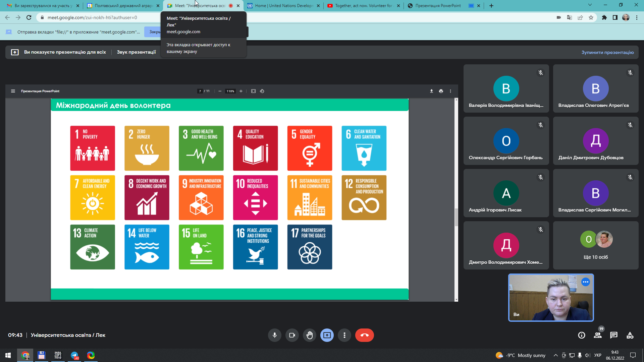Screen dimensions: 644x362
Task: Open translate page icon
Action: (570, 17)
